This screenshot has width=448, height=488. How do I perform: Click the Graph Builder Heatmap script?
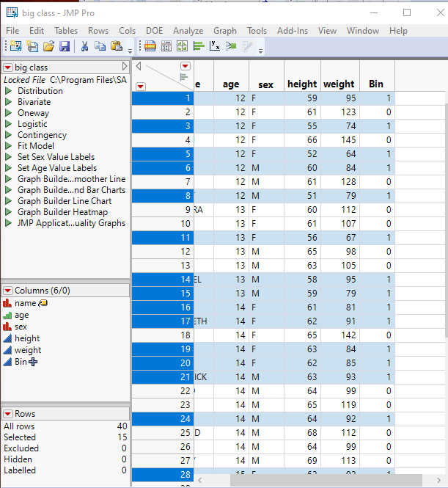pyautogui.click(x=63, y=212)
